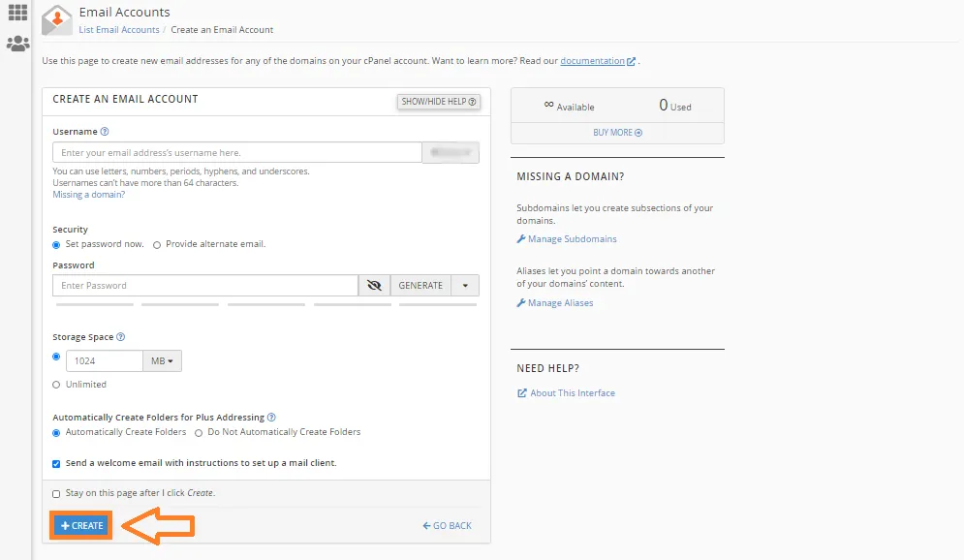Open the applications grid icon in sidebar
964x560 pixels.
click(17, 13)
